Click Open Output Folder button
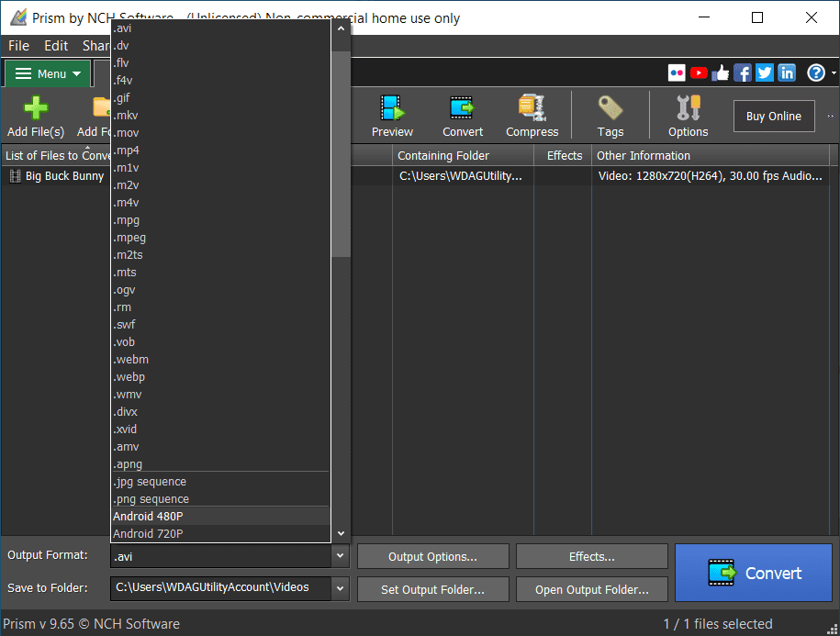Image resolution: width=840 pixels, height=636 pixels. click(x=592, y=589)
